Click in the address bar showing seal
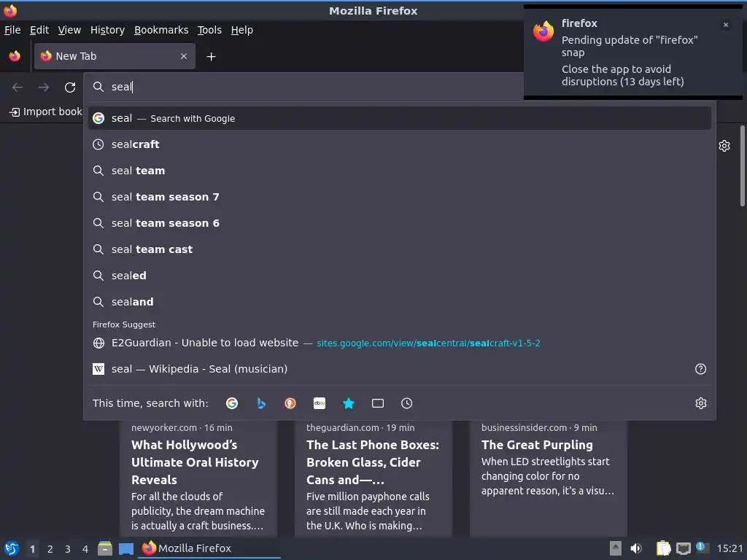This screenshot has height=560, width=747. coord(305,87)
